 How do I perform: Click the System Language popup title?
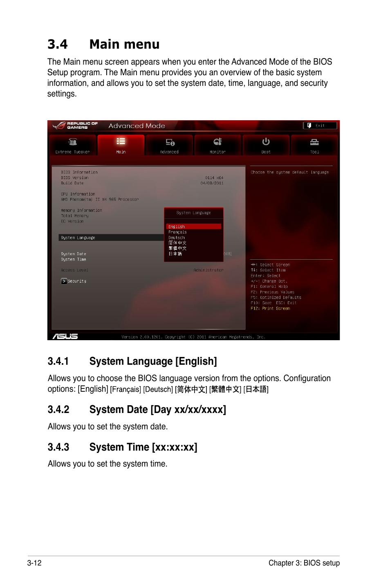[x=194, y=213]
